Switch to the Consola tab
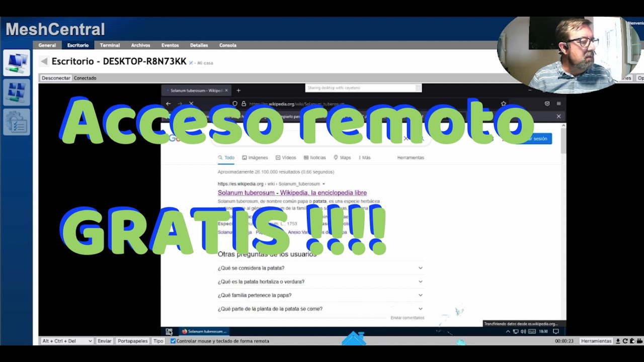The width and height of the screenshot is (644, 362). [228, 45]
